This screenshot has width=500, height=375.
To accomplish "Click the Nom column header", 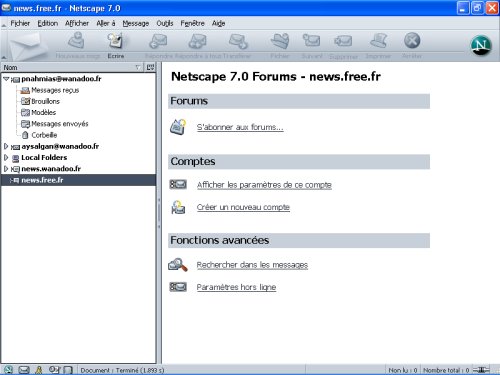I will (72, 67).
